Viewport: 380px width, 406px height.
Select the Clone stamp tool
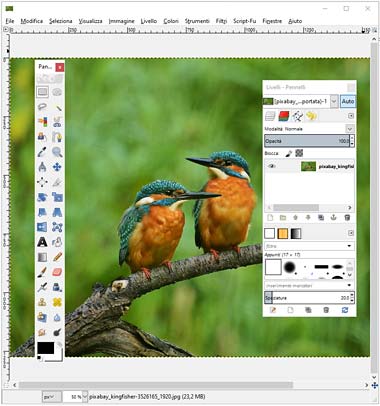42,302
